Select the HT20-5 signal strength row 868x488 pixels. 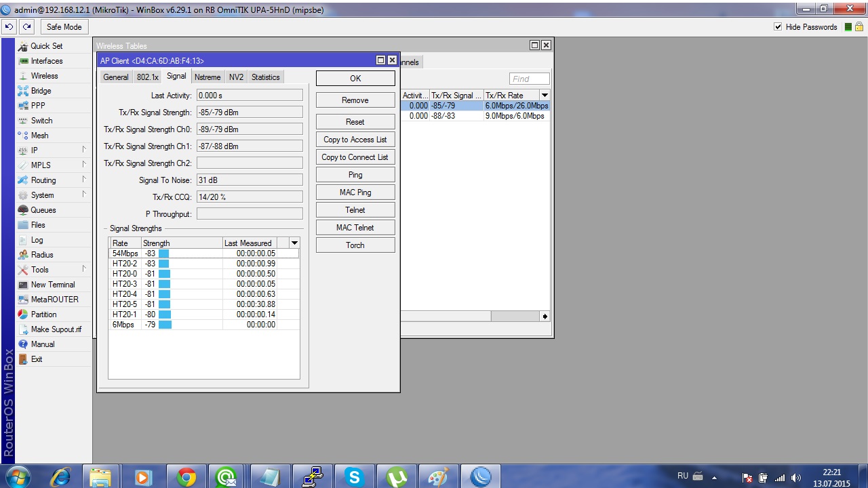tap(203, 304)
